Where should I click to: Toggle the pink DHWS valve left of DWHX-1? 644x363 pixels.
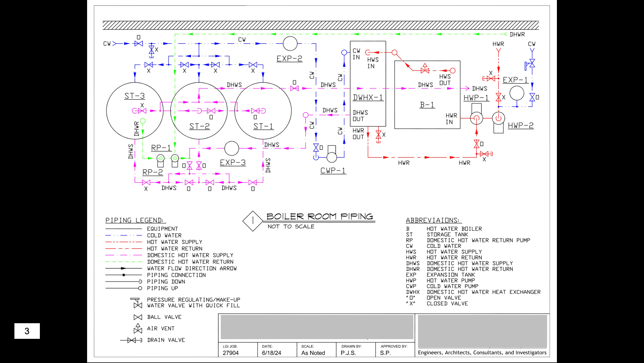[x=295, y=89]
